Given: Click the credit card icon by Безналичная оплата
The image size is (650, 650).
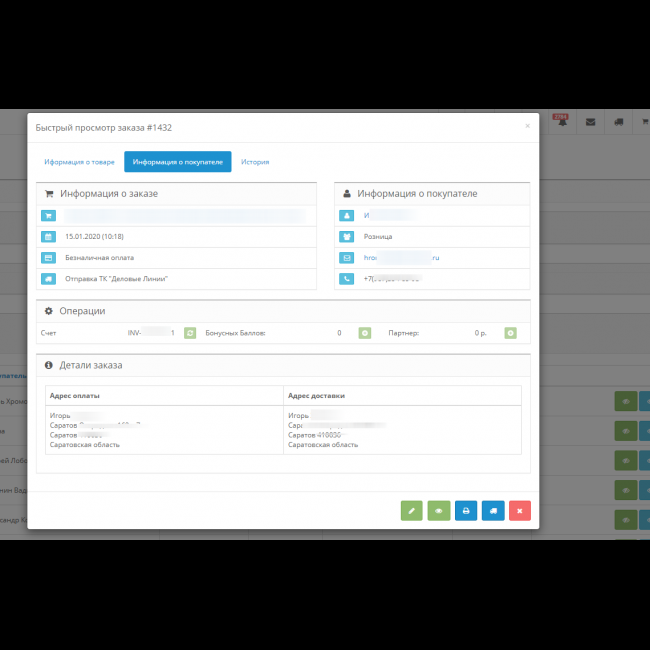Looking at the screenshot, I should click(48, 258).
